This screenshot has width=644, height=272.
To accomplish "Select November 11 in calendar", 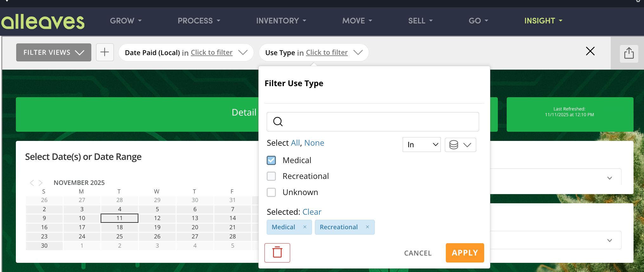I will [x=120, y=218].
